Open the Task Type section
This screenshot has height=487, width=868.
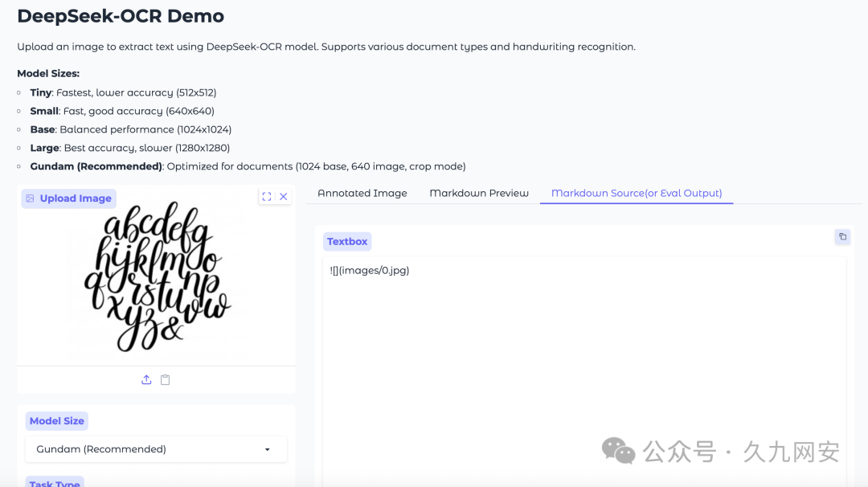[54, 482]
